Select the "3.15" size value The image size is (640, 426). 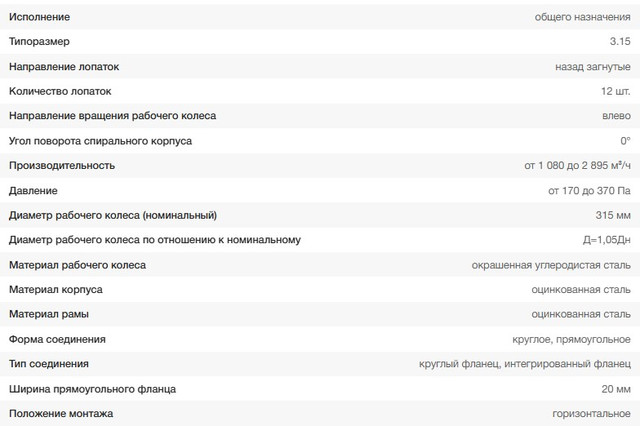(619, 42)
